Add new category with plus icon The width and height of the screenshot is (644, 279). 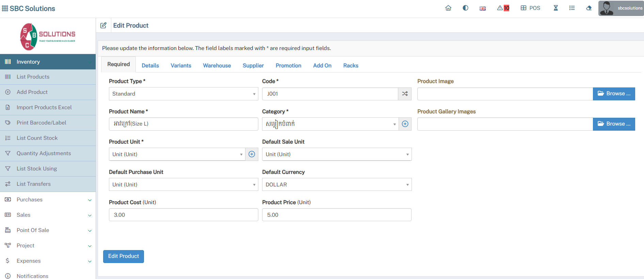pos(405,124)
